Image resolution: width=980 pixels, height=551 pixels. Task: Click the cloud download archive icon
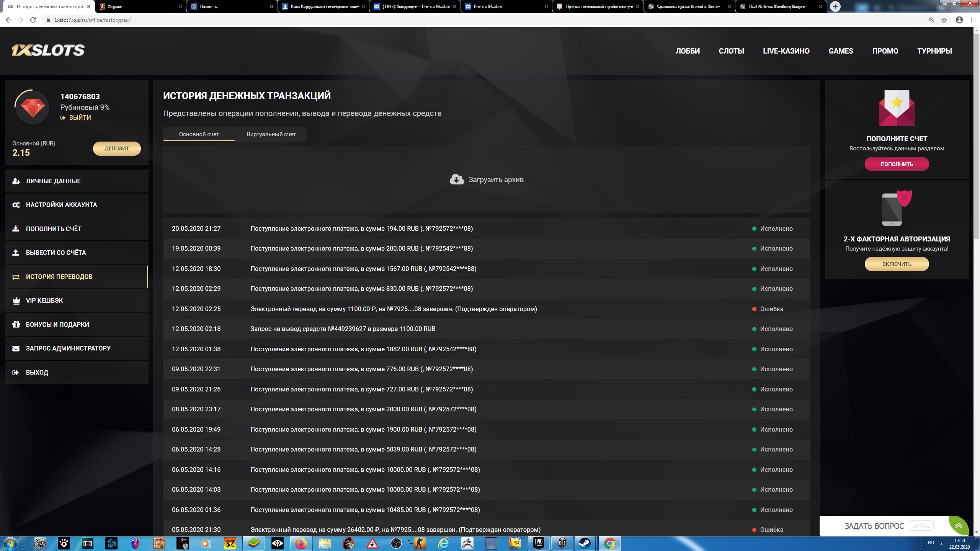click(456, 179)
